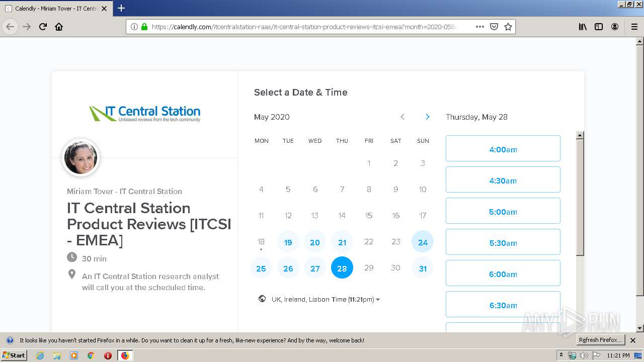Dismiss the Firefox refresh notification bar
The height and width of the screenshot is (362, 644).
(633, 340)
